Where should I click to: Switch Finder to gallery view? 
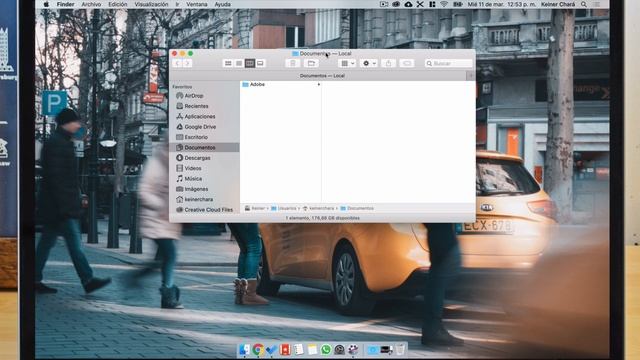click(x=260, y=63)
